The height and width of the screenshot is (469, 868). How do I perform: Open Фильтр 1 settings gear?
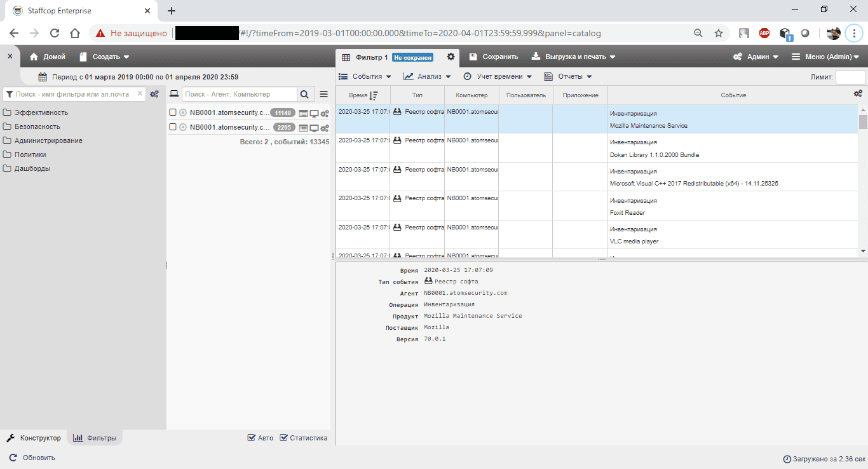click(x=451, y=57)
